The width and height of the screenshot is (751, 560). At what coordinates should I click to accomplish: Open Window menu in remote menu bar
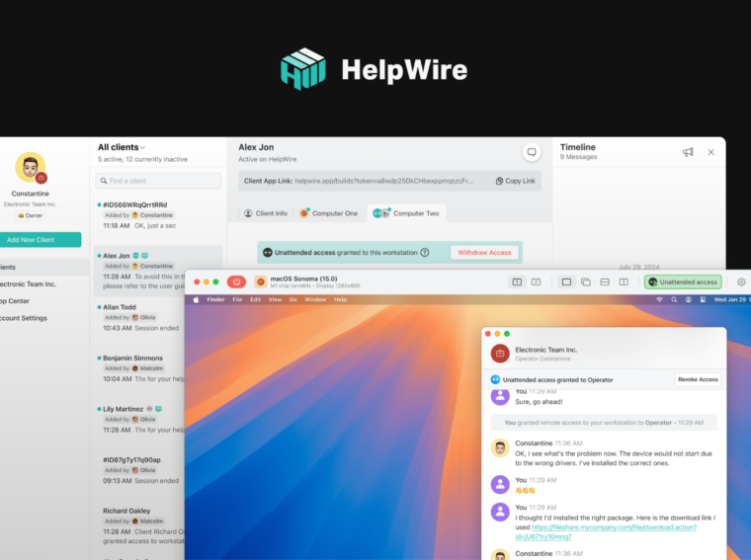click(315, 299)
